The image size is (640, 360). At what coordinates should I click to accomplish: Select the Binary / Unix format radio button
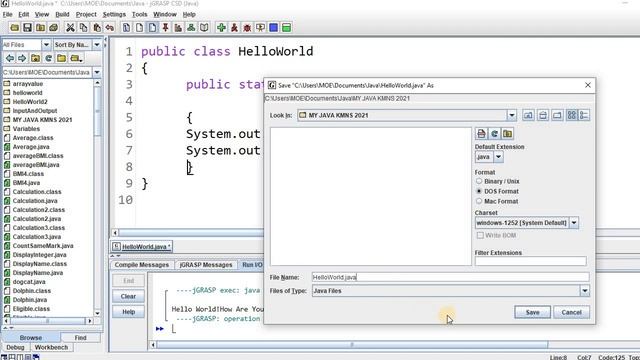[x=479, y=181]
